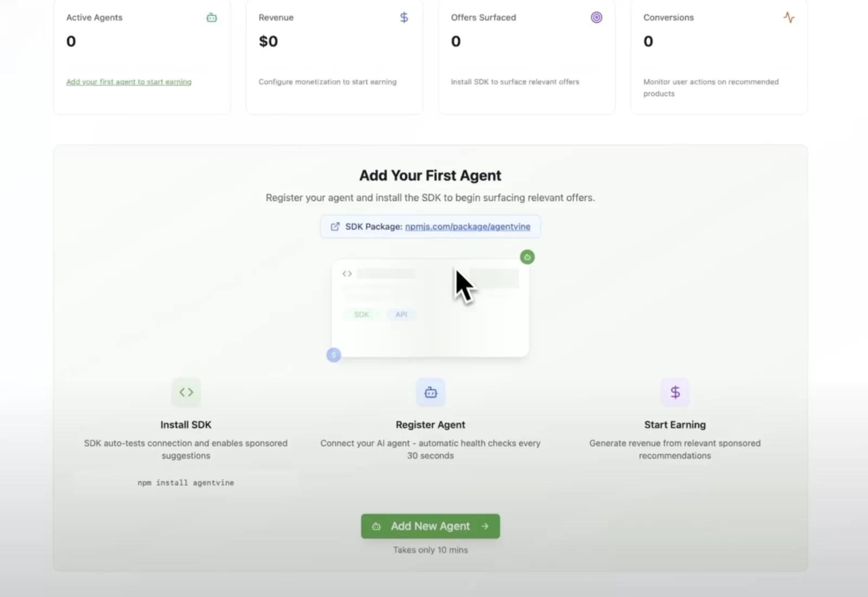Click the robot icon above Register Agent
Screen dimensions: 868x597
click(431, 392)
